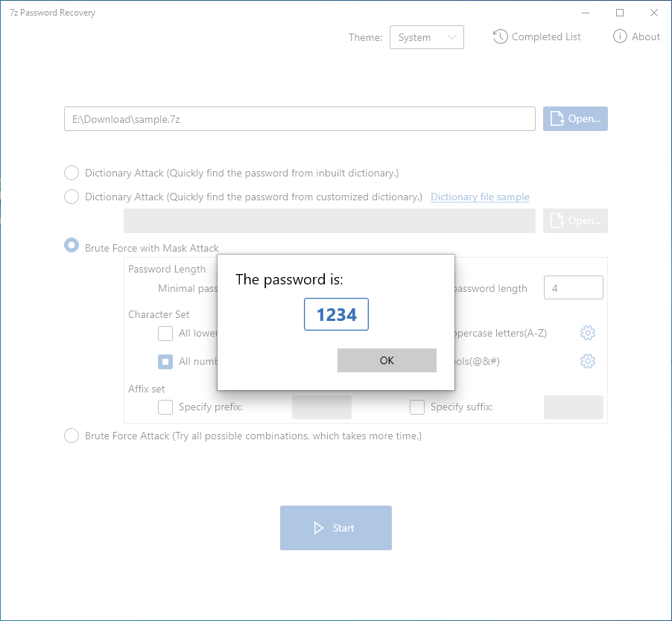This screenshot has width=672, height=621.
Task: Open the About info page
Action: [x=636, y=36]
